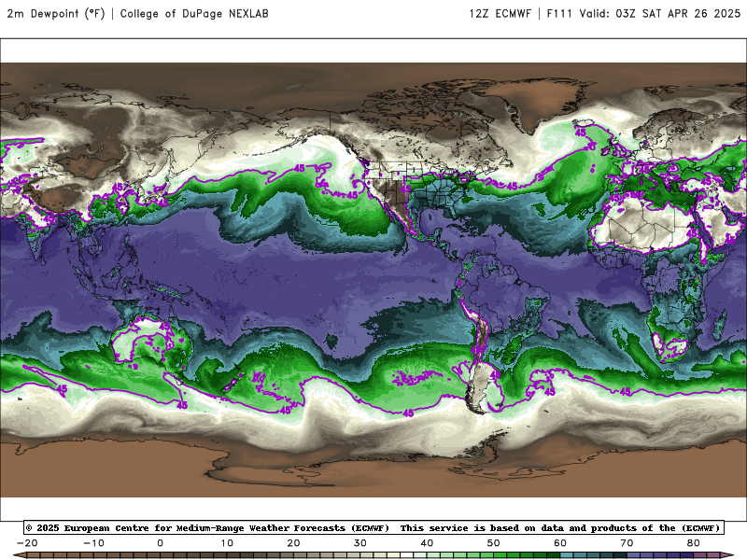Click the "20" colorbar label
The image size is (747, 560).
(293, 543)
